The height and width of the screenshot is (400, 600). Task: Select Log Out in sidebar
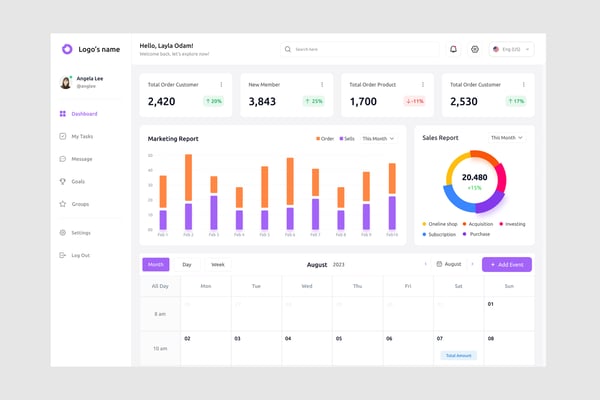(x=75, y=255)
